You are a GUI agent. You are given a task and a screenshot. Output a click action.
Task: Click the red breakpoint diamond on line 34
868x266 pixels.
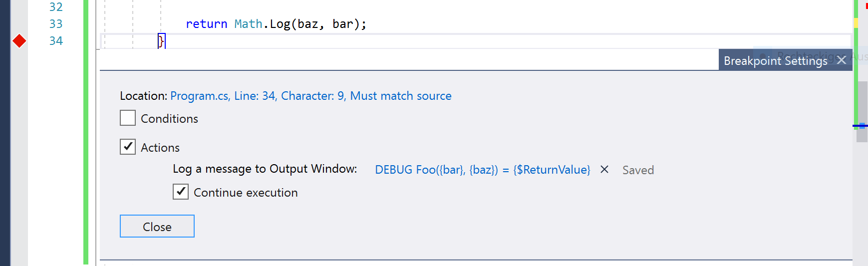(x=19, y=41)
